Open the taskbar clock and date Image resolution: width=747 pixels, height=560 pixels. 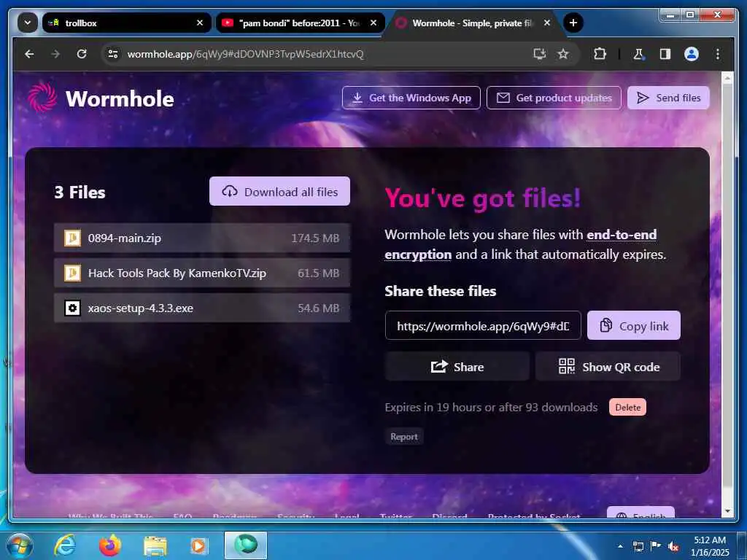coord(710,546)
